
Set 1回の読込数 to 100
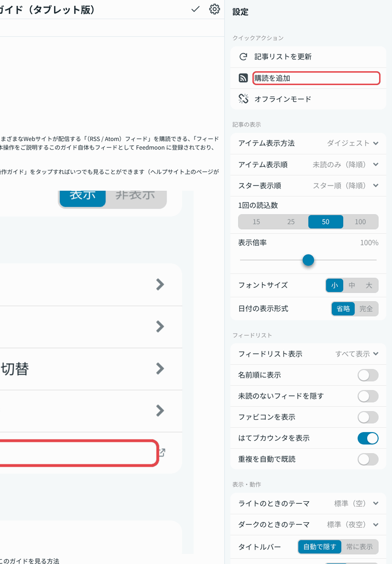pos(360,222)
